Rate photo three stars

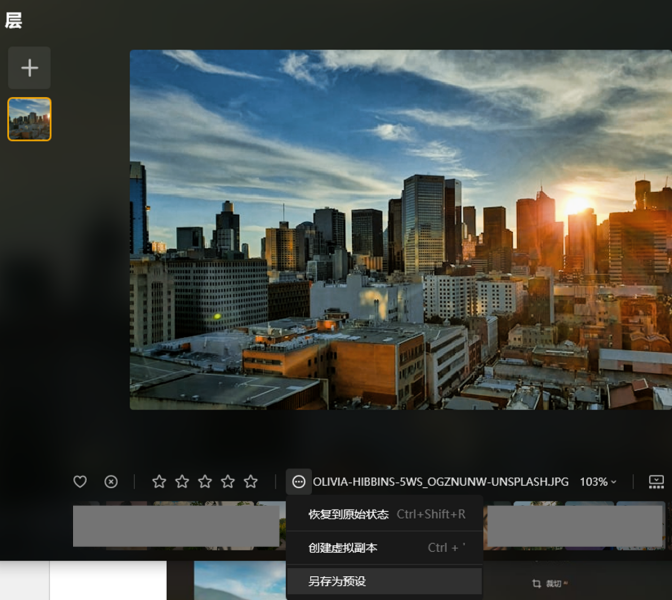(x=205, y=482)
